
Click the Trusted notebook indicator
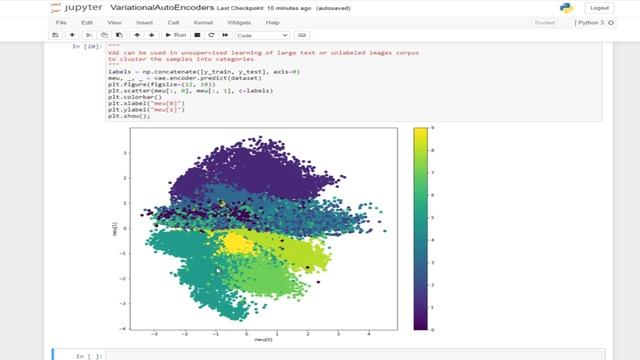coord(544,22)
